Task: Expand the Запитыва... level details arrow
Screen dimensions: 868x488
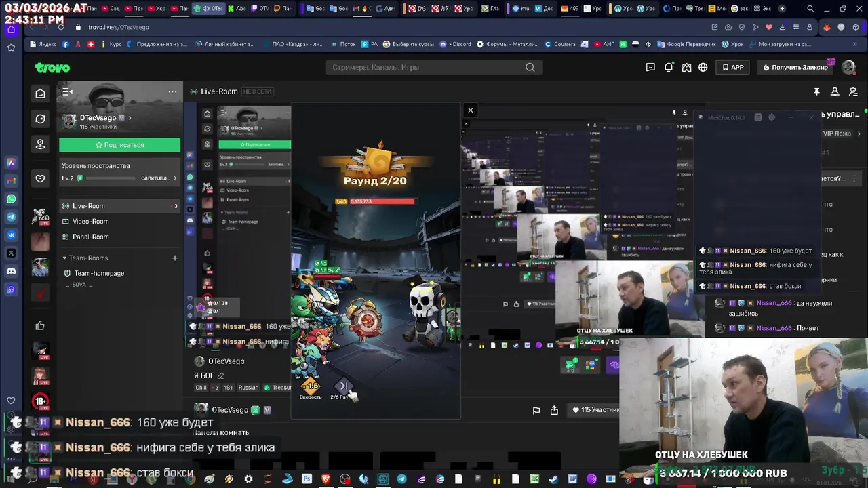Action: 175,178
